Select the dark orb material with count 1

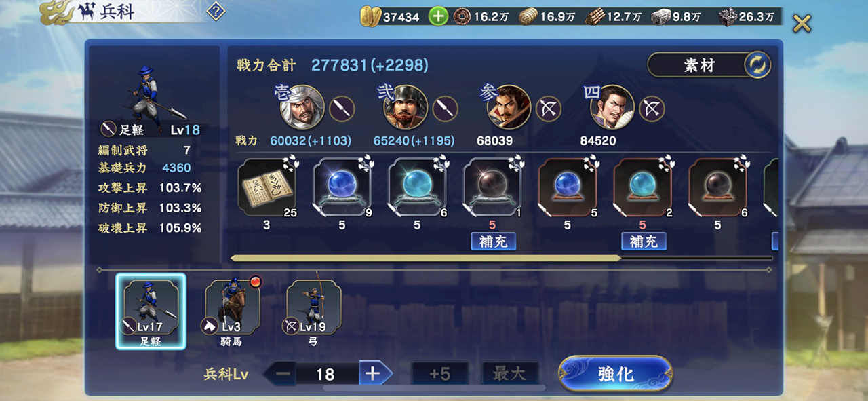(492, 187)
